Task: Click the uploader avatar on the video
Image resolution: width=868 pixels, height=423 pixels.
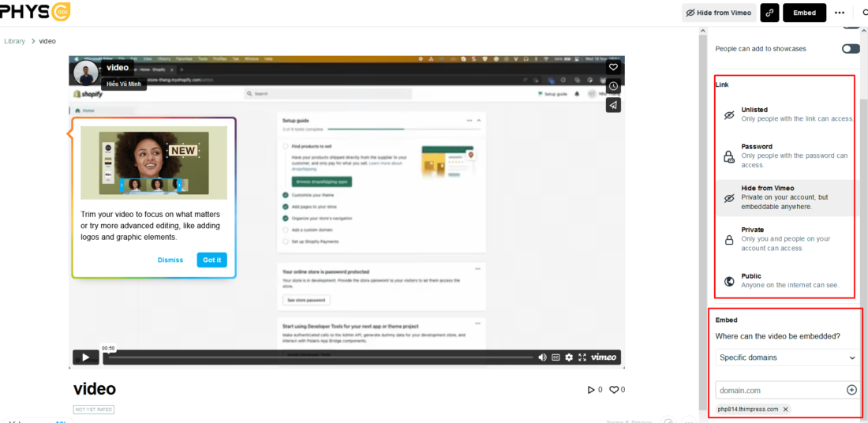Action: 86,73
